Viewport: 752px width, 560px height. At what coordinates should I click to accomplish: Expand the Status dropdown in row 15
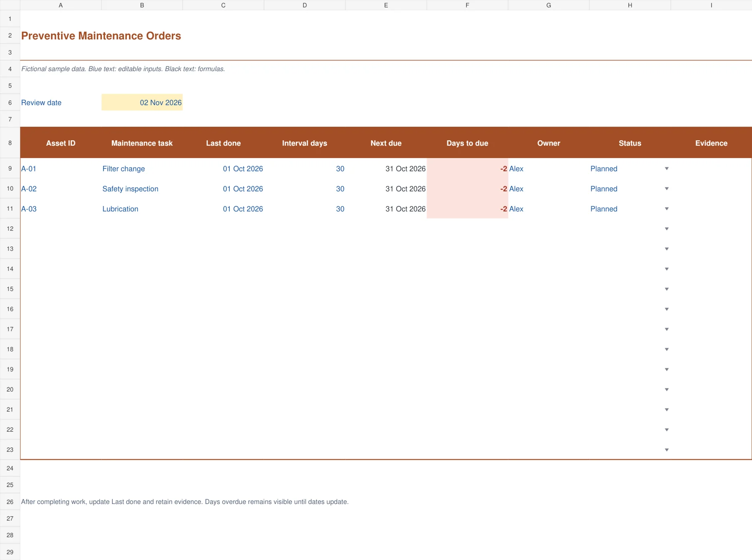coord(667,289)
